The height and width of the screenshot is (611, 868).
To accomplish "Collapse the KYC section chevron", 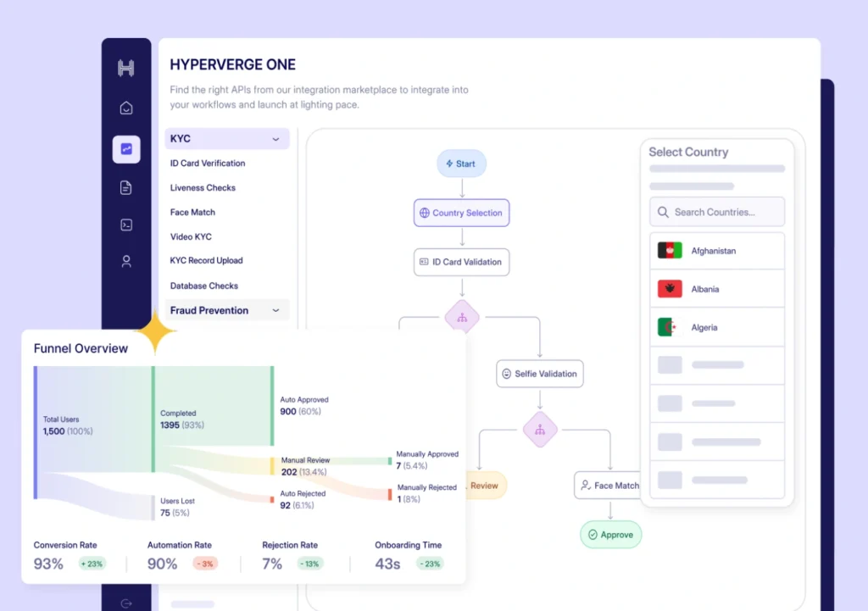I will (x=275, y=139).
